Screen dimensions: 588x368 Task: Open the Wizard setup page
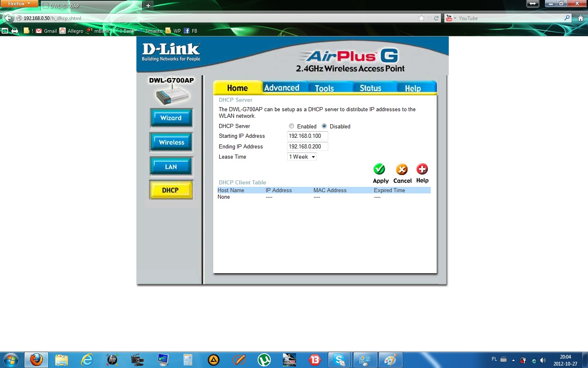tap(171, 118)
